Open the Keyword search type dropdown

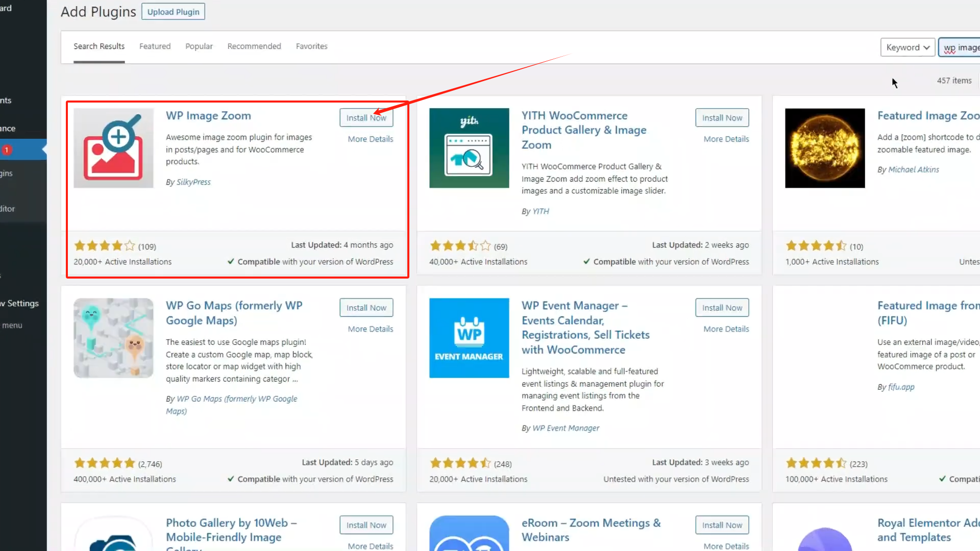pos(908,47)
